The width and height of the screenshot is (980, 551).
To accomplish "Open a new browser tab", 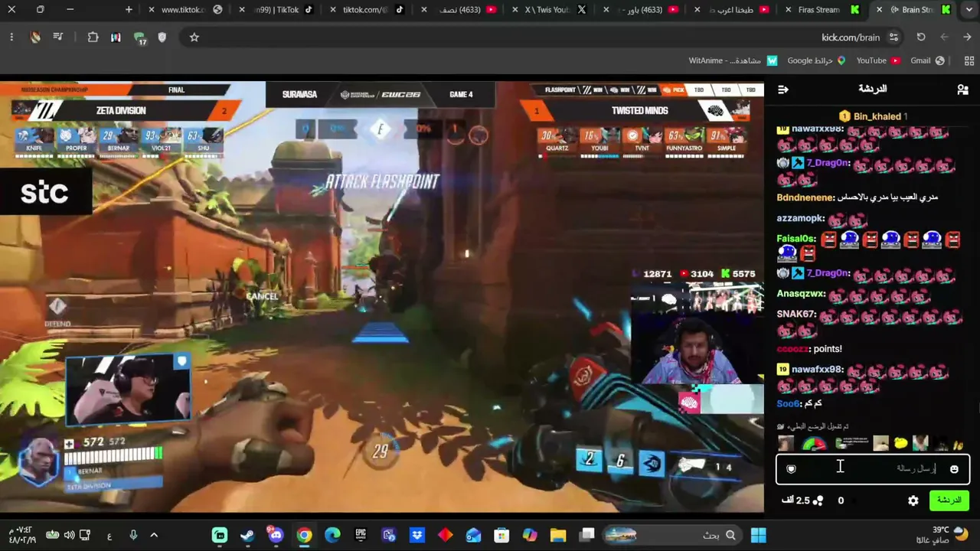I will pyautogui.click(x=129, y=10).
